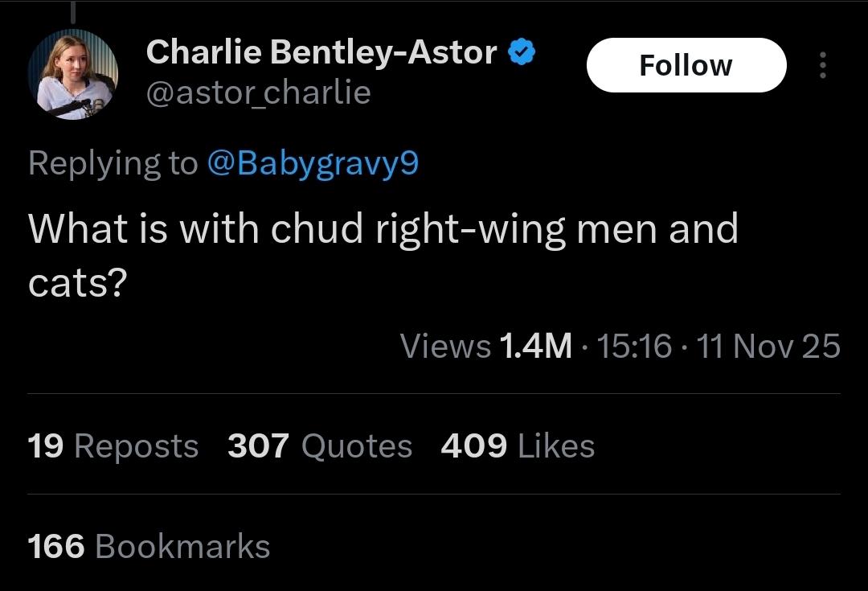The image size is (868, 591).
Task: Open the 409 Likes list
Action: (x=518, y=446)
